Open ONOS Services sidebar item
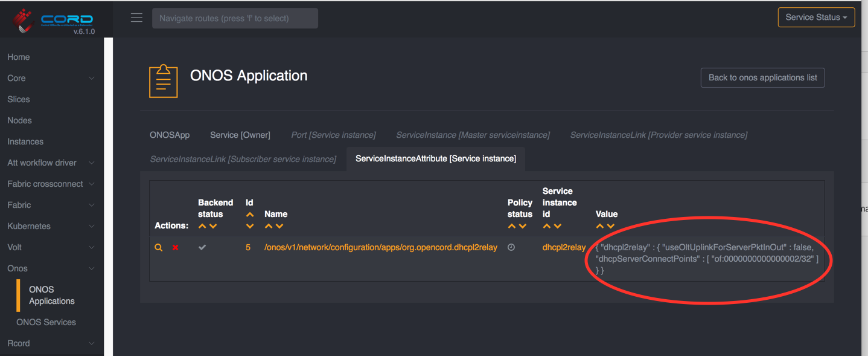 click(x=46, y=322)
